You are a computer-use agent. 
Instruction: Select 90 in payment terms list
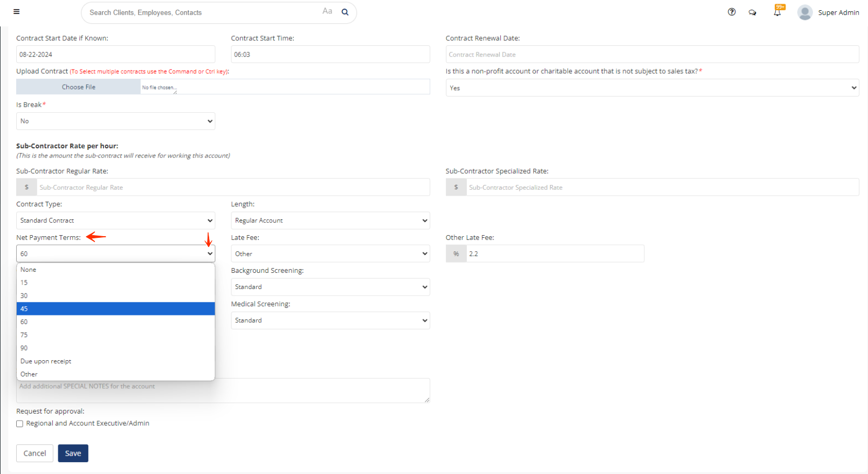pos(115,348)
